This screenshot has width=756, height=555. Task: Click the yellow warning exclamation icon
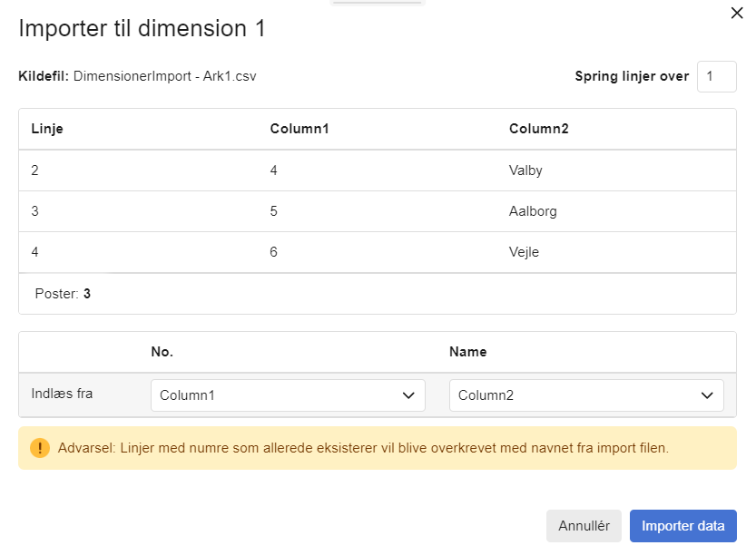click(x=40, y=448)
